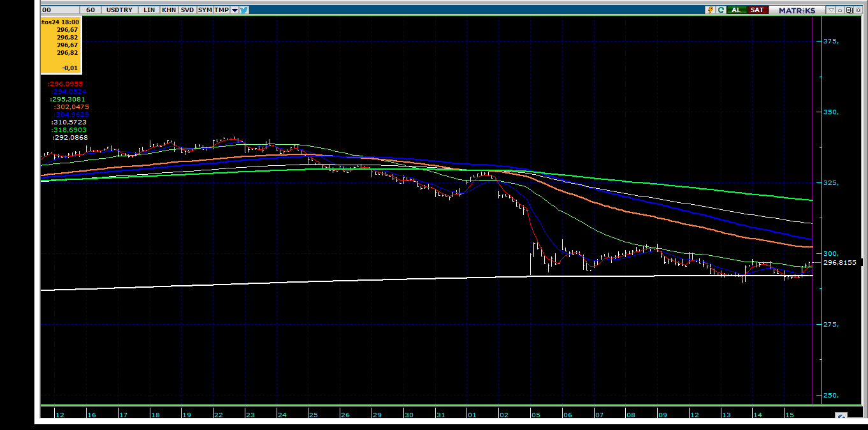Click the 325 price axis label
The width and height of the screenshot is (868, 430).
(x=831, y=183)
